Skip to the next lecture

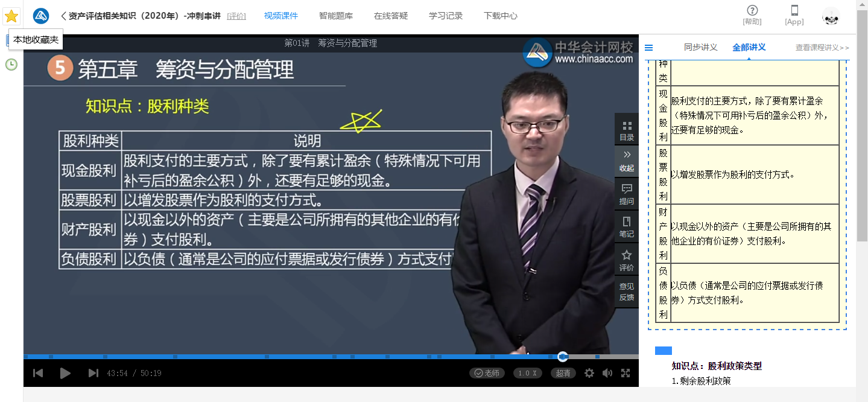[x=93, y=373]
